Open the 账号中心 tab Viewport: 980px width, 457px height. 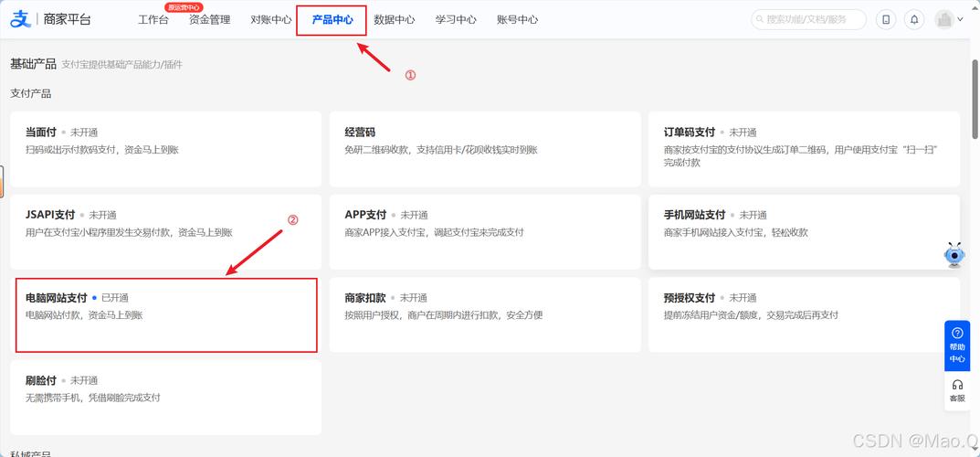[518, 19]
